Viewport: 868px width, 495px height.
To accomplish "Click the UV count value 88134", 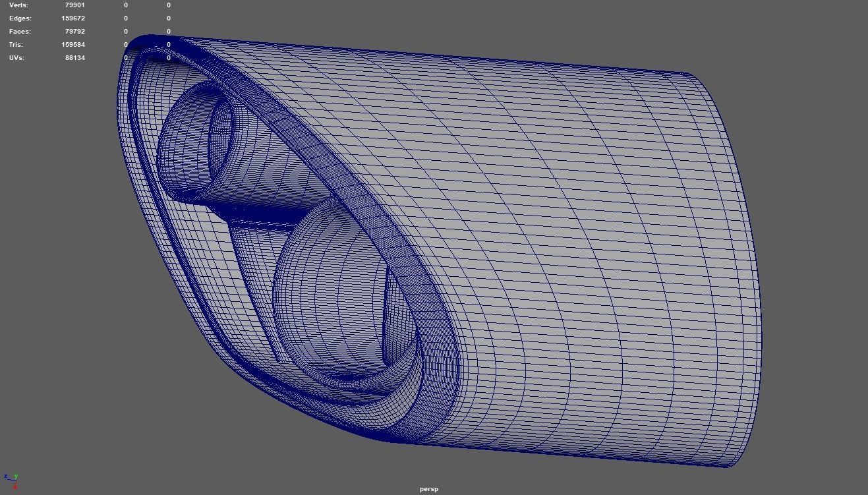I will click(x=75, y=58).
